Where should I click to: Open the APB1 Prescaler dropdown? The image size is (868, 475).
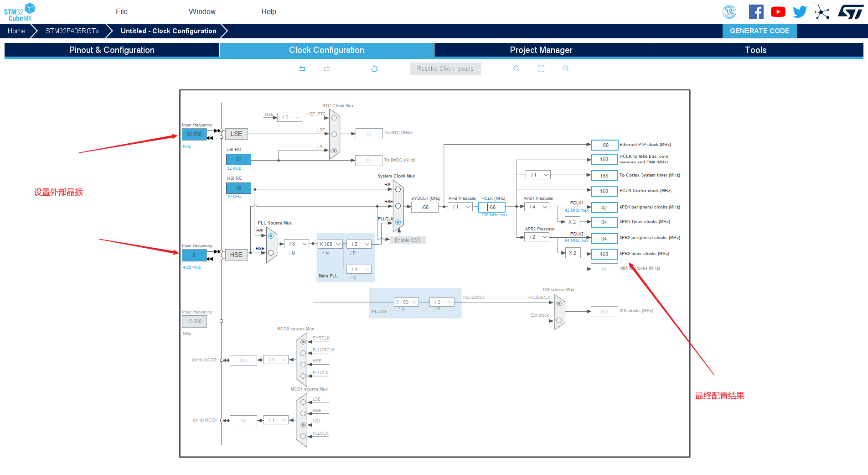tap(537, 207)
